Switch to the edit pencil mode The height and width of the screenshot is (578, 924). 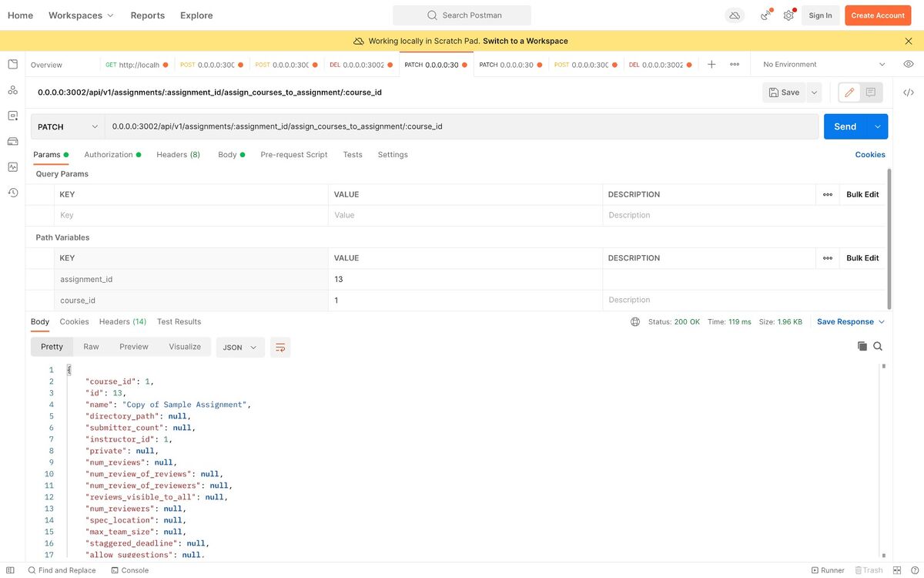tap(849, 92)
